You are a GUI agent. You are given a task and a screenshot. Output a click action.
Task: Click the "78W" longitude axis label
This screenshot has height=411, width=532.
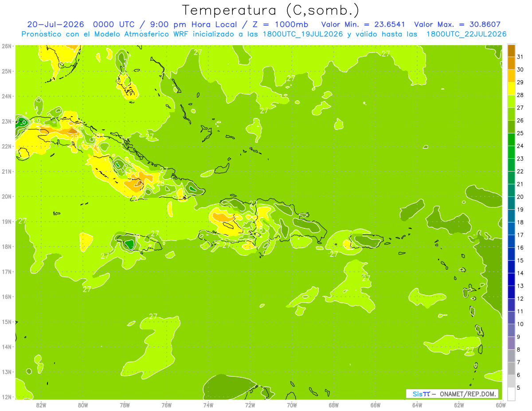tap(125, 405)
